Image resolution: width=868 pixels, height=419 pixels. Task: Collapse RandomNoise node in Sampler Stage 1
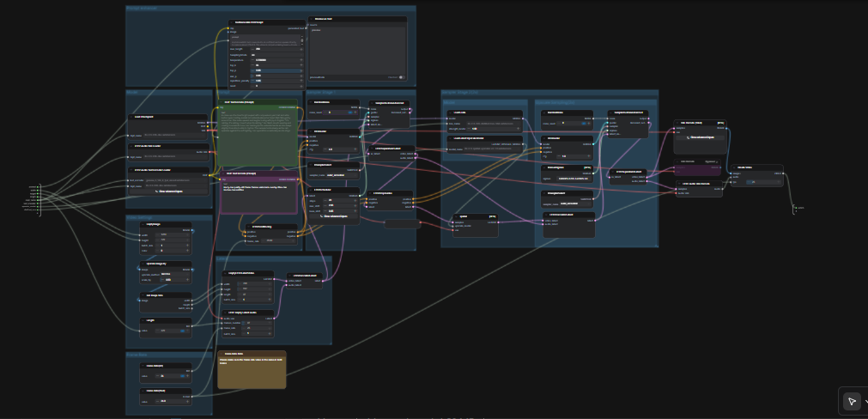(311, 102)
